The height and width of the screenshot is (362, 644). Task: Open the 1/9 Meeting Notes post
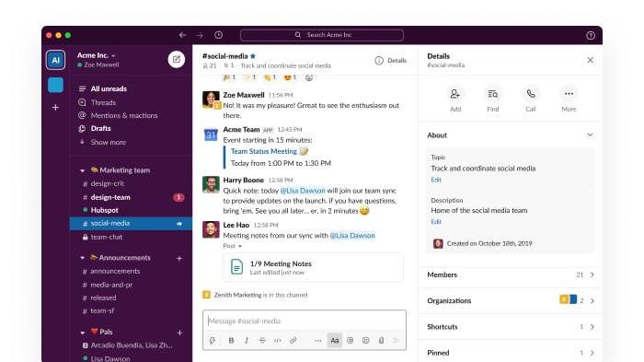(313, 267)
